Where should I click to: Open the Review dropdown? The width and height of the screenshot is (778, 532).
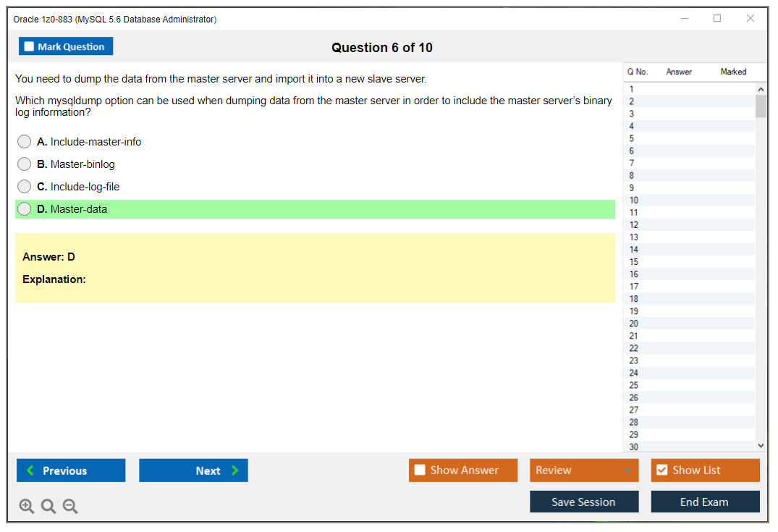tap(584, 470)
